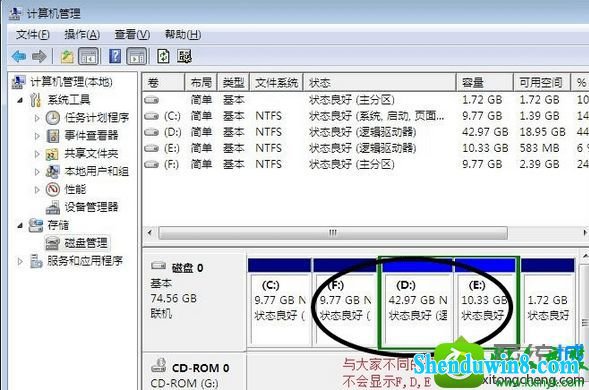The width and height of the screenshot is (589, 390).
Task: Click the 74.56 GB disk size label
Action: click(174, 298)
